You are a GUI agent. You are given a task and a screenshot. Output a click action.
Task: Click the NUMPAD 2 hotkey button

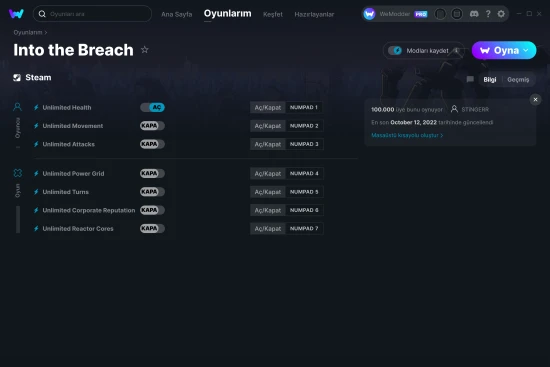[304, 126]
